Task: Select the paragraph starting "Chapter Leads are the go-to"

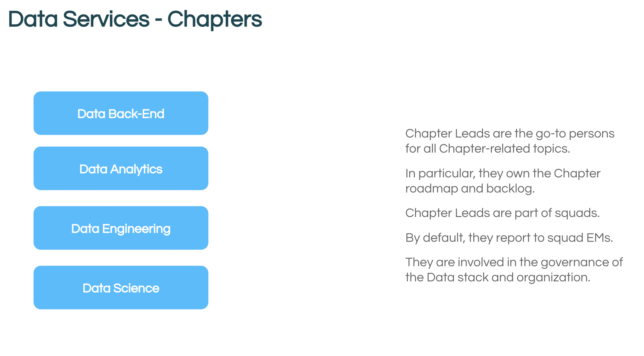Action: pyautogui.click(x=510, y=141)
